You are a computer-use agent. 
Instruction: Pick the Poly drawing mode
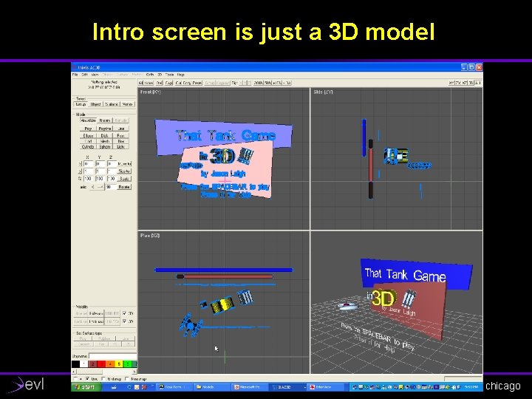(x=88, y=129)
